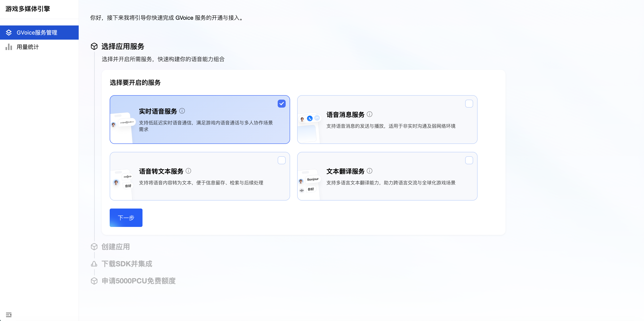
Task: Open 用量统计 menu item
Action: [x=27, y=47]
